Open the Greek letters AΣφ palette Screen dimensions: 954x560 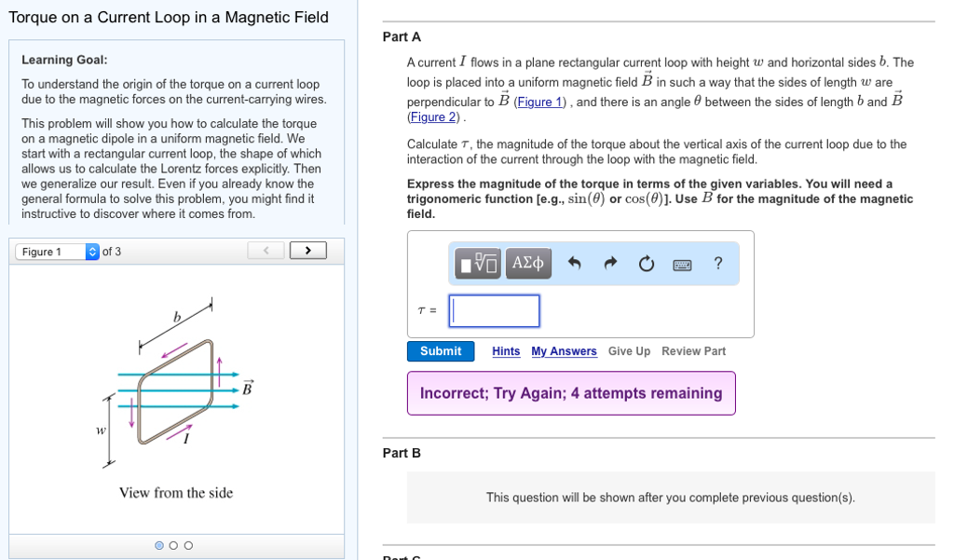point(528,264)
